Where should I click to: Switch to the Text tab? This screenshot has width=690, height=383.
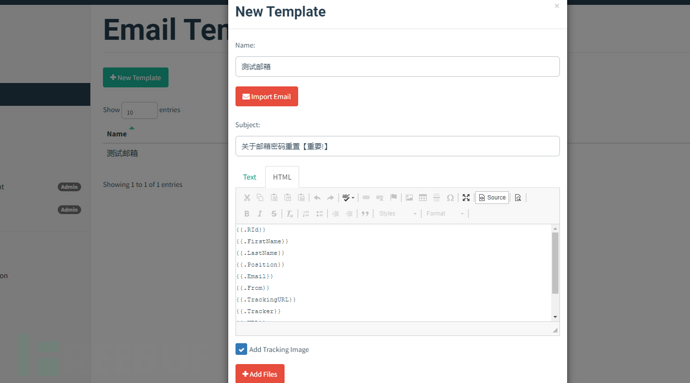pyautogui.click(x=250, y=177)
